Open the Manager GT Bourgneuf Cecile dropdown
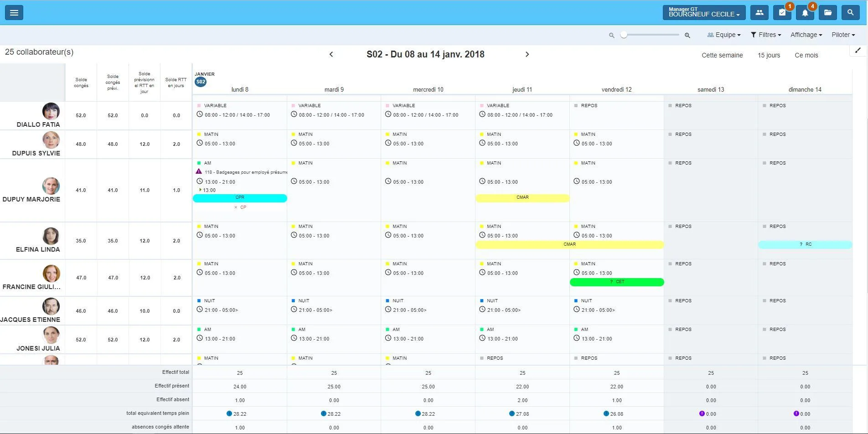 704,13
